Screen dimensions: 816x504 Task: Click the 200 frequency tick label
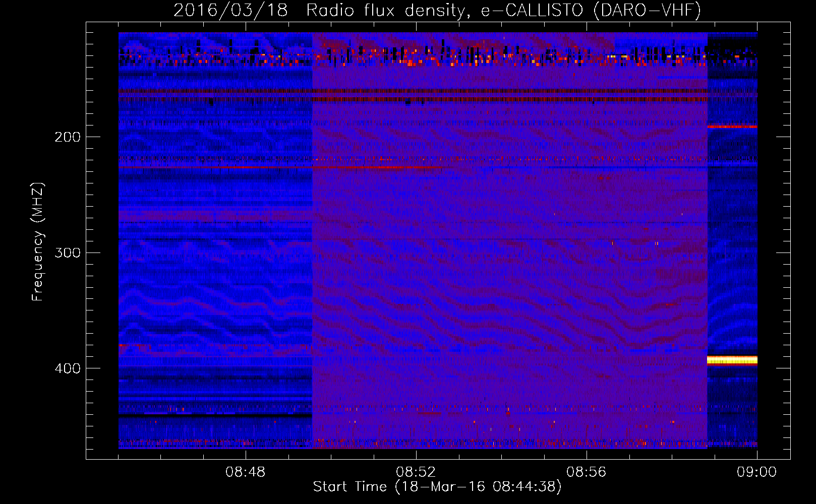pyautogui.click(x=68, y=137)
